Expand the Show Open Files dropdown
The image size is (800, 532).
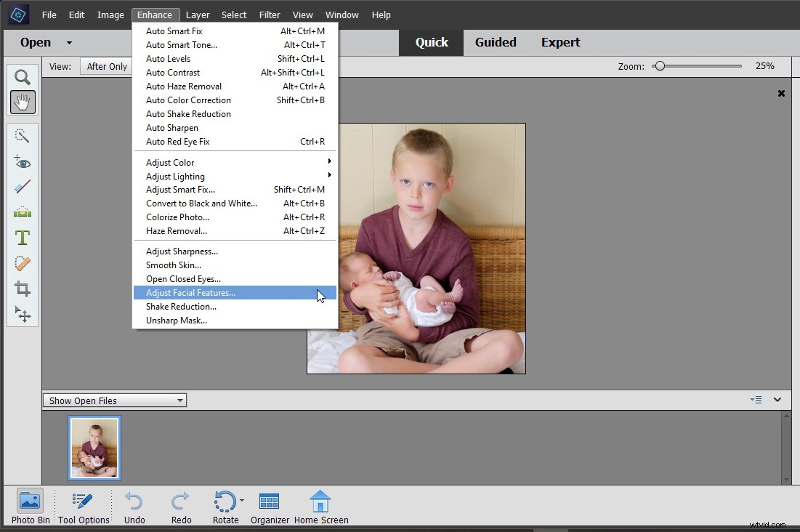(x=179, y=400)
